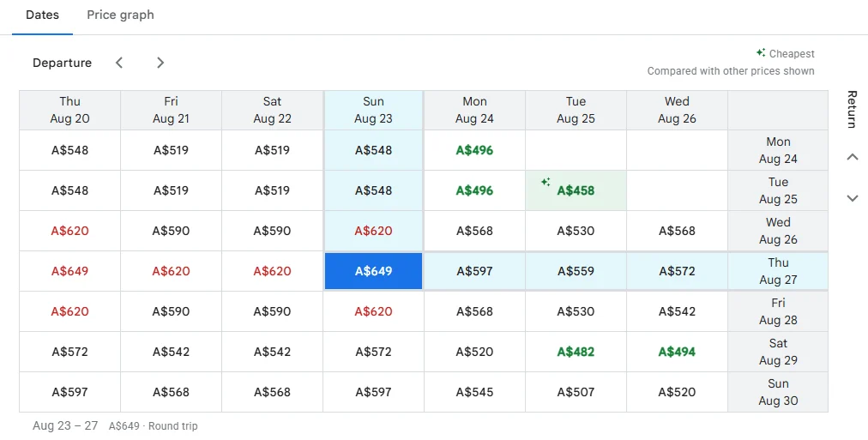Select red A$620 departing Aug 23, returning Aug 26

374,231
